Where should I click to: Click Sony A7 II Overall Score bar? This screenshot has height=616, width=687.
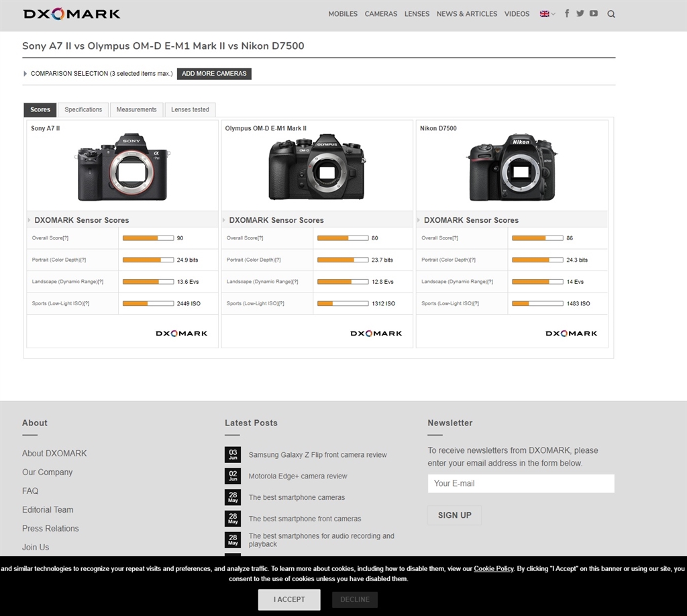[148, 238]
